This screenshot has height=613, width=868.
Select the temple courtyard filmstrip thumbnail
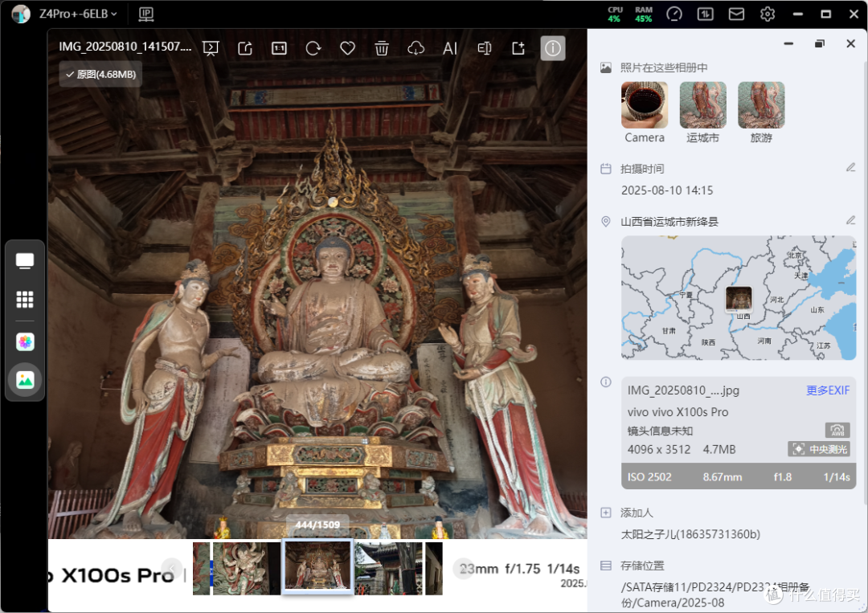tap(388, 569)
